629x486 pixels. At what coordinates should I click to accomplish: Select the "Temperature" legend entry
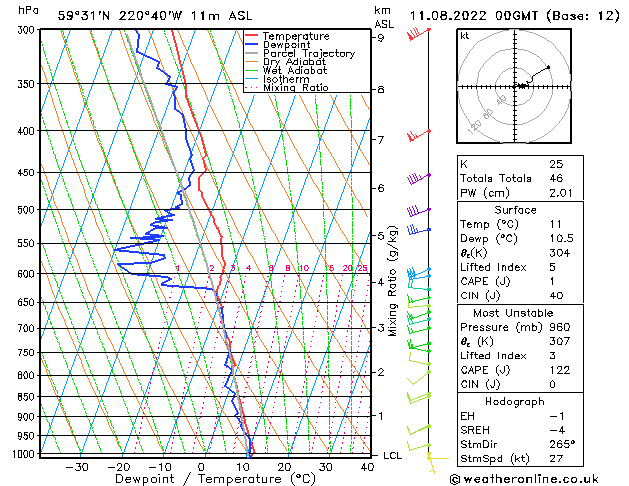[296, 36]
